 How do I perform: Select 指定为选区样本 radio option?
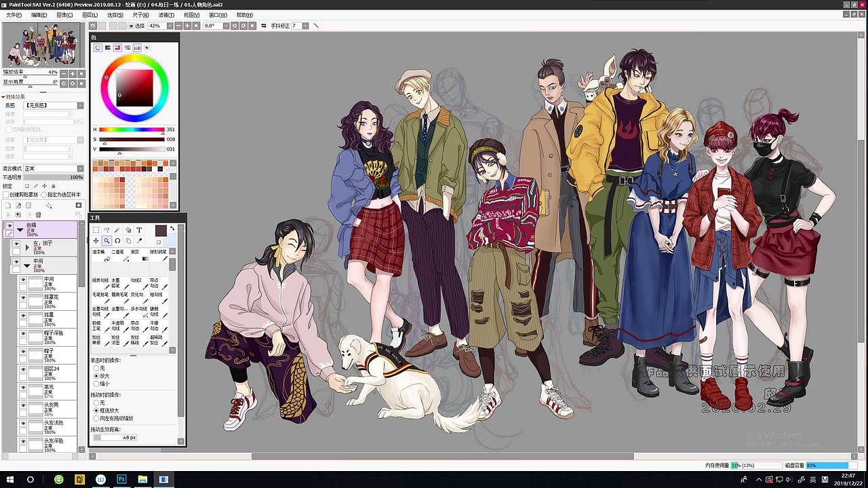click(44, 194)
